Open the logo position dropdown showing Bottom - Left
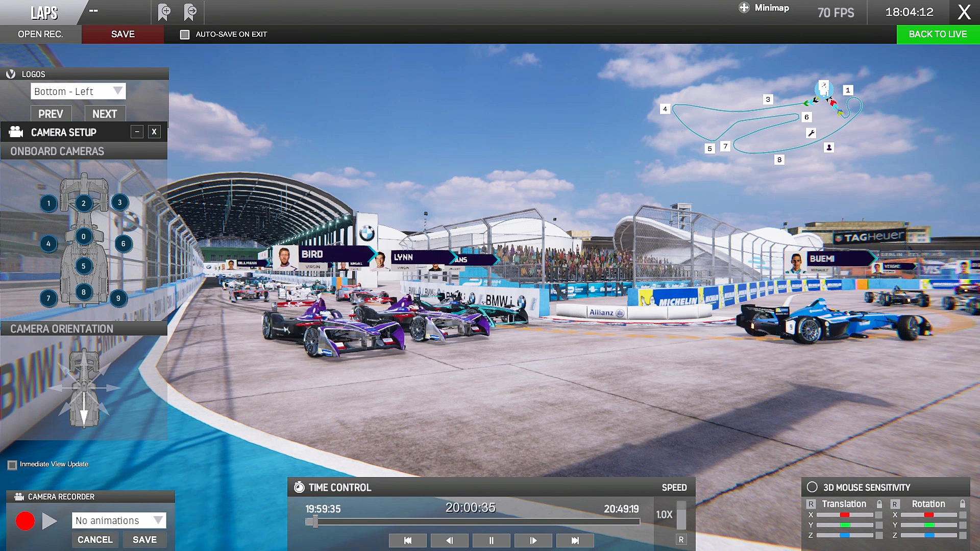This screenshot has height=551, width=980. click(78, 91)
